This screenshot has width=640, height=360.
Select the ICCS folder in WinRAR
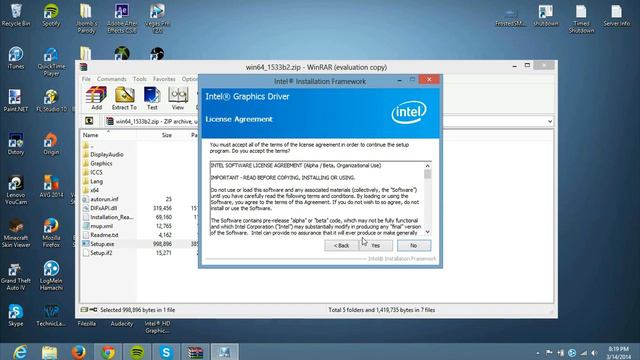pos(96,172)
